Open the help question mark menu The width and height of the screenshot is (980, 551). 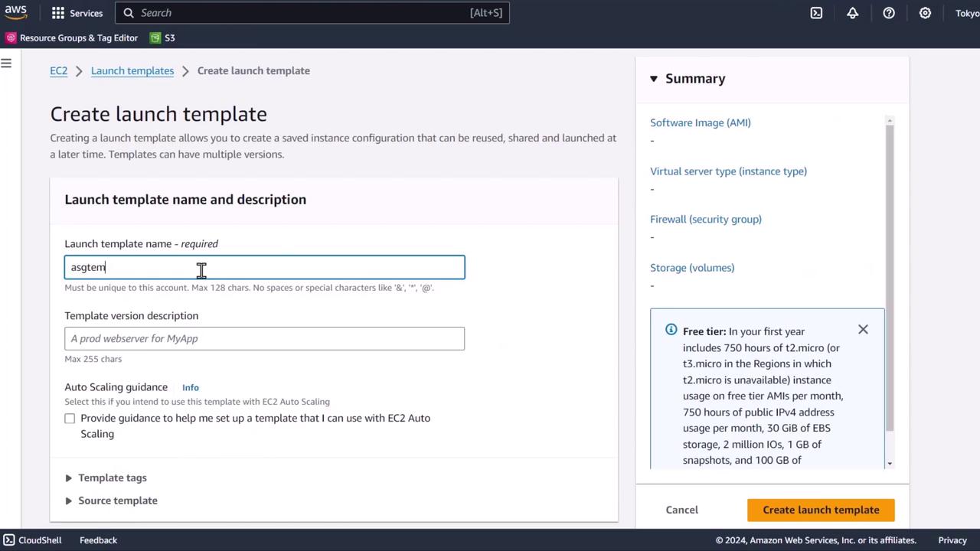click(889, 13)
